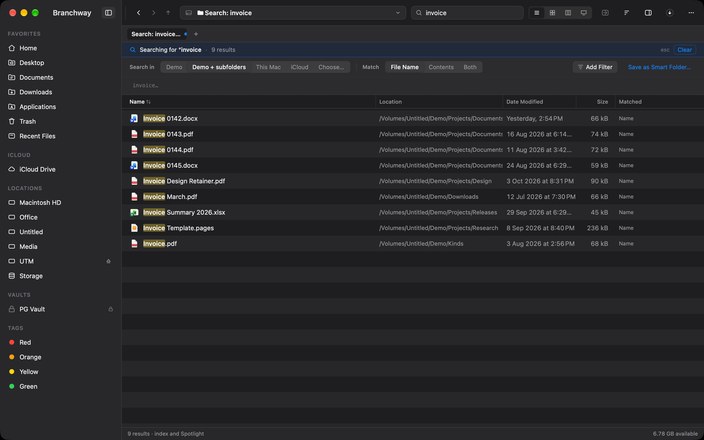This screenshot has height=440, width=704.
Task: Eject the UTM volume icon
Action: pyautogui.click(x=108, y=261)
